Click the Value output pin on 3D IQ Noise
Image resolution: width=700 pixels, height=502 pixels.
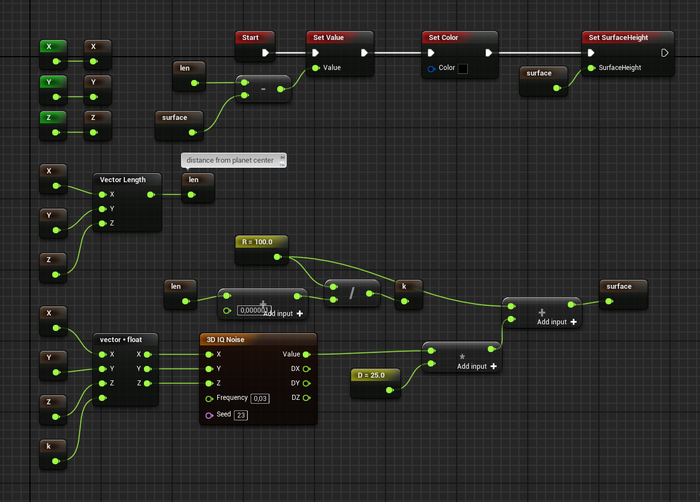pos(306,355)
